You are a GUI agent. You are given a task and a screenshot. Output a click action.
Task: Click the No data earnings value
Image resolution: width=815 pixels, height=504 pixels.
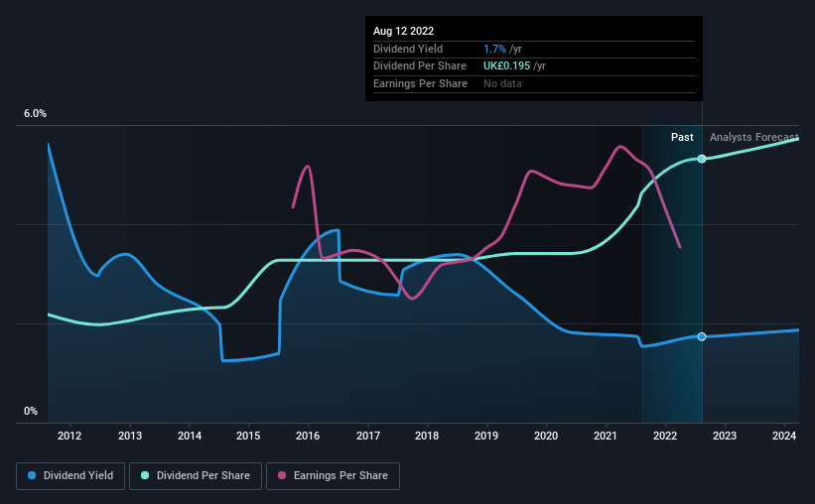502,83
